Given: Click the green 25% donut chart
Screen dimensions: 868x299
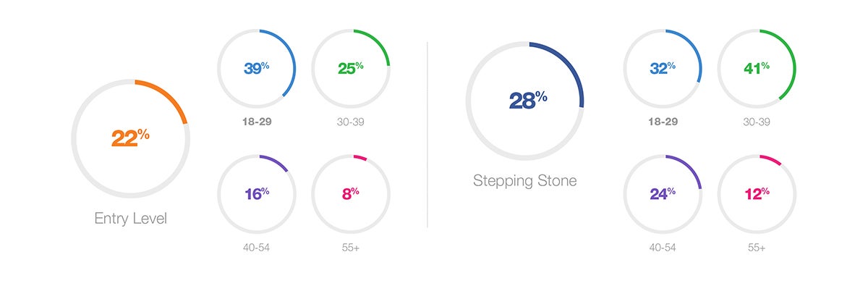Looking at the screenshot, I should pyautogui.click(x=351, y=68).
